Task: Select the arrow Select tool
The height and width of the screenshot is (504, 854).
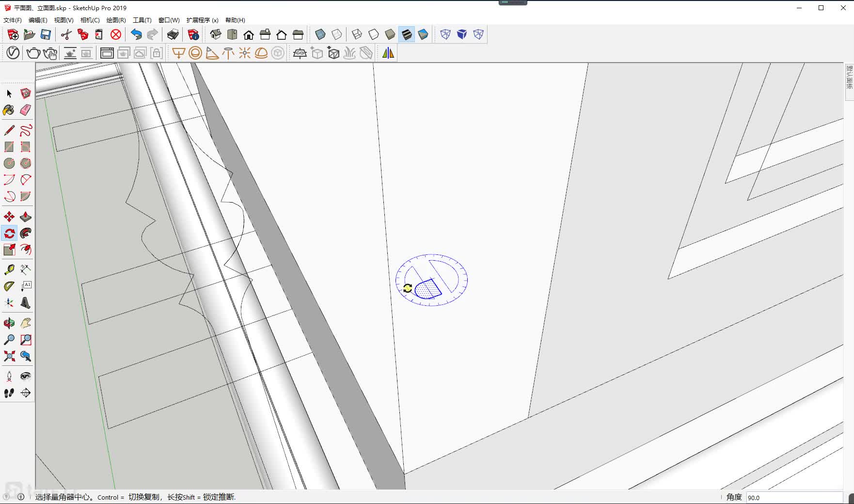Action: 9,94
